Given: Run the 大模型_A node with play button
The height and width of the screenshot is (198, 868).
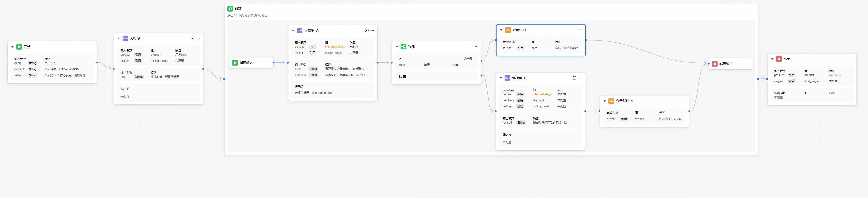Looking at the screenshot, I should (367, 30).
